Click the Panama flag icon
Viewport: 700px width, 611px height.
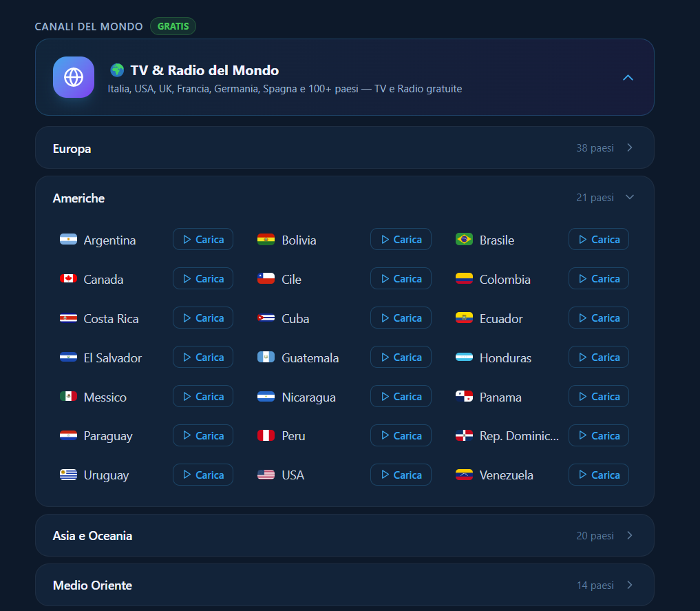pyautogui.click(x=464, y=396)
